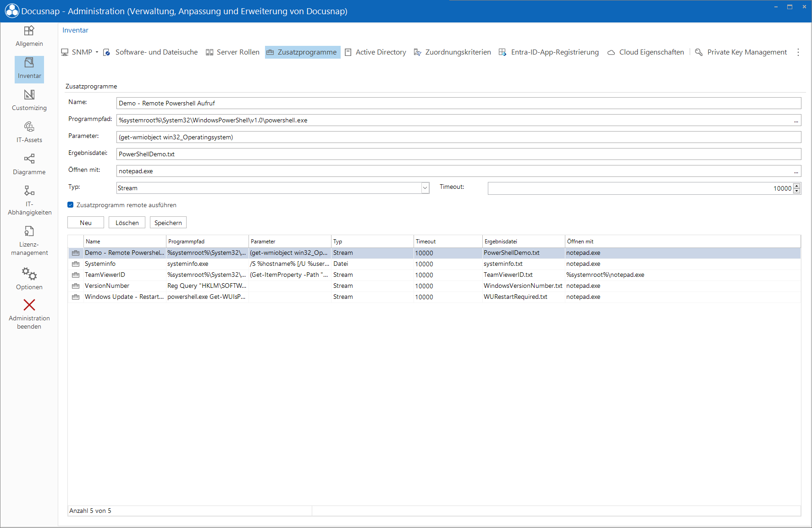Sort table by Timeout column header
812x528 pixels.
point(448,242)
